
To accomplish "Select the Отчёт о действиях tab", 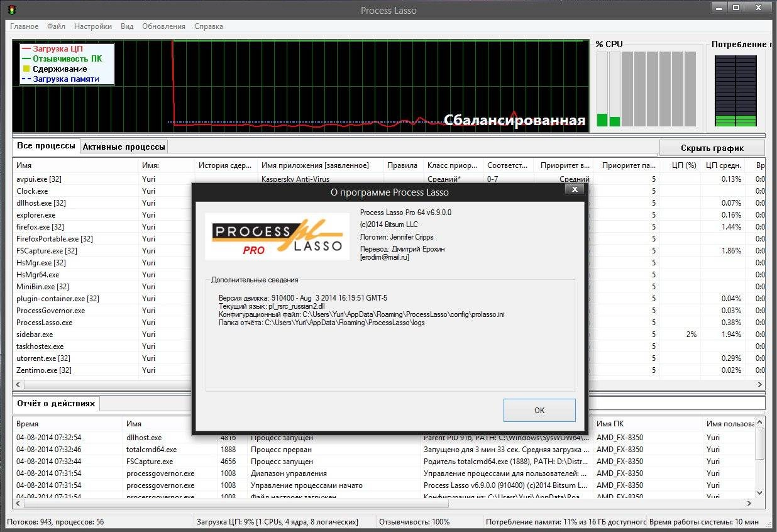I will 56,403.
